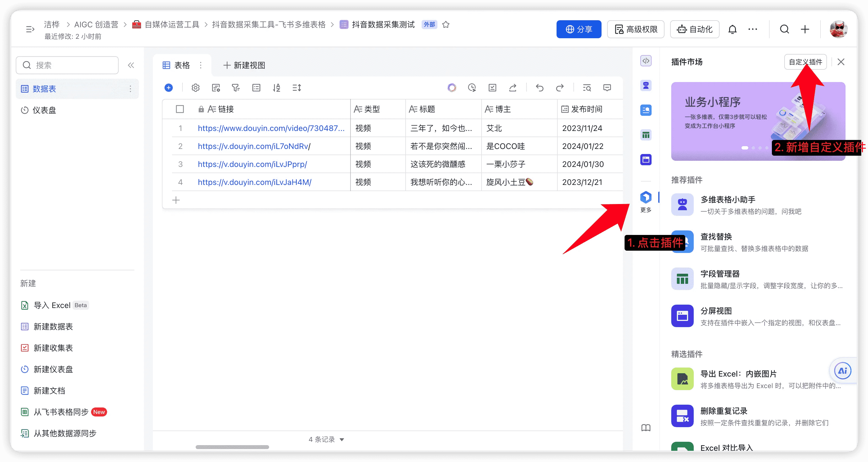Tick the select-all checkbox in table header
The height and width of the screenshot is (462, 868).
click(x=180, y=109)
